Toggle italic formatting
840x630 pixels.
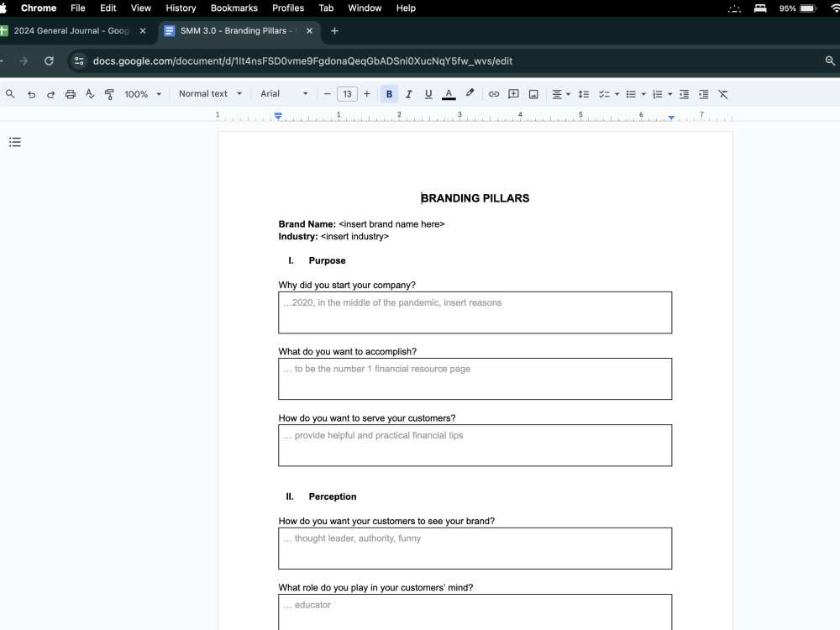[409, 94]
